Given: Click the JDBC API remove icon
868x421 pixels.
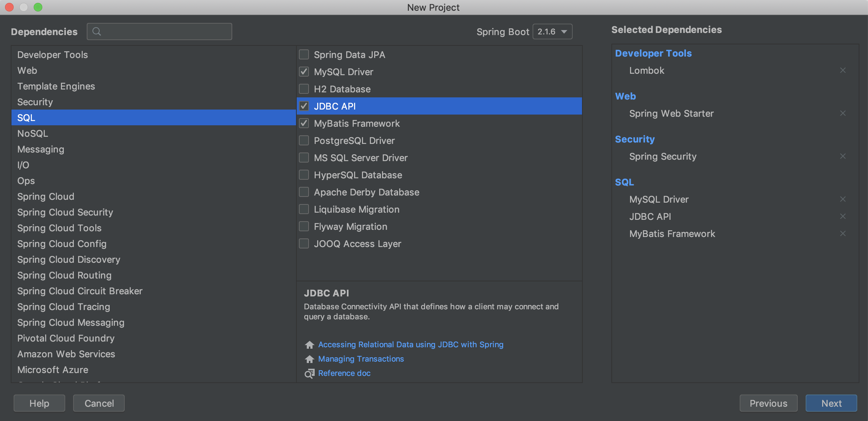Looking at the screenshot, I should tap(843, 216).
